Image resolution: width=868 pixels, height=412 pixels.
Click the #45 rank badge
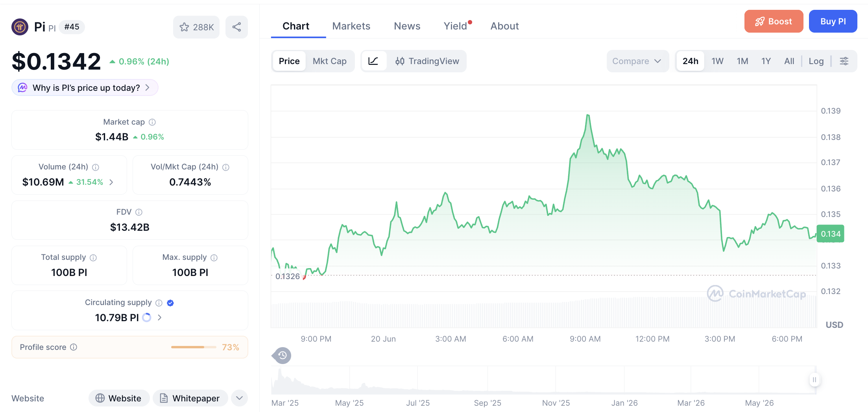coord(72,27)
